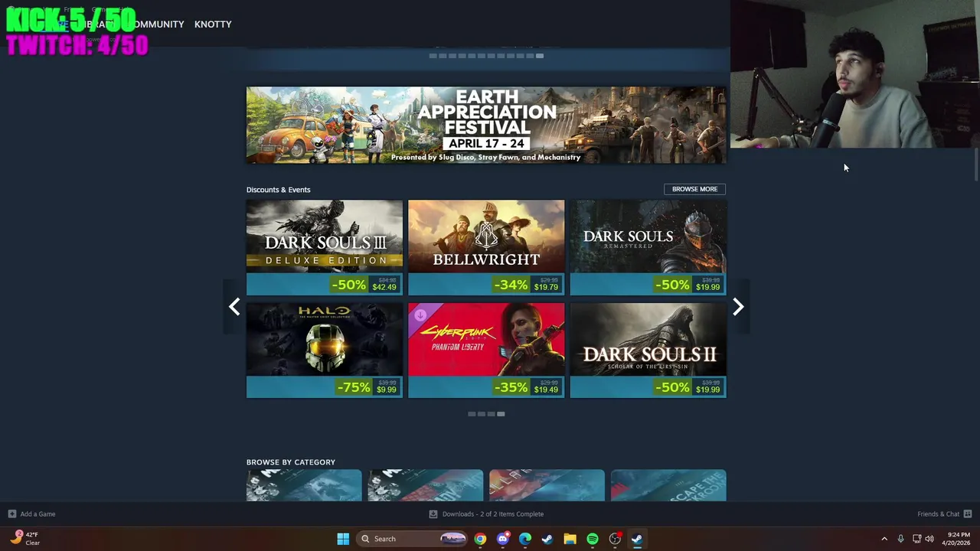Click the DLC arrow badge on Cyberpunk card

coord(420,315)
